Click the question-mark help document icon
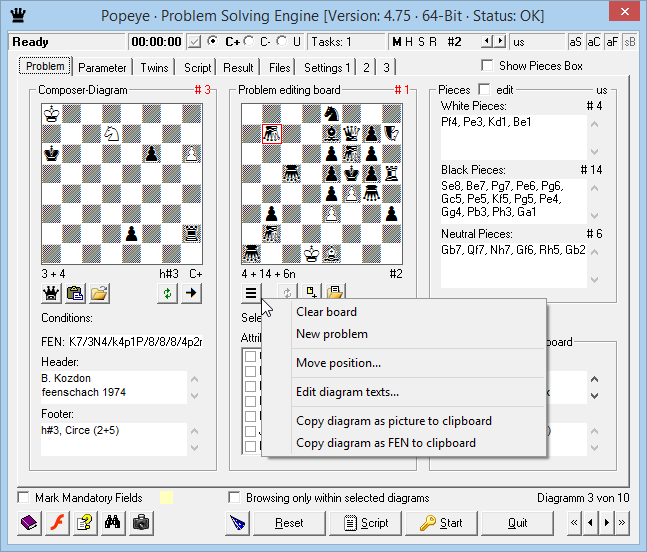647x552 pixels. point(85,523)
